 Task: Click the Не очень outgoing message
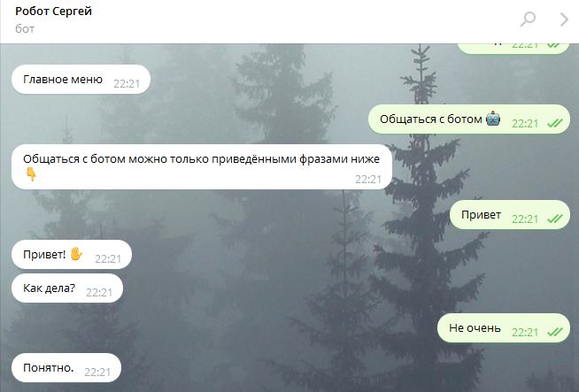point(504,327)
